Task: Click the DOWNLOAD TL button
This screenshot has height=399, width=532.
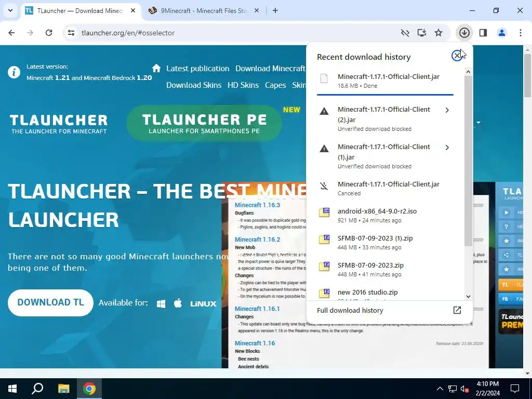Action: click(50, 303)
